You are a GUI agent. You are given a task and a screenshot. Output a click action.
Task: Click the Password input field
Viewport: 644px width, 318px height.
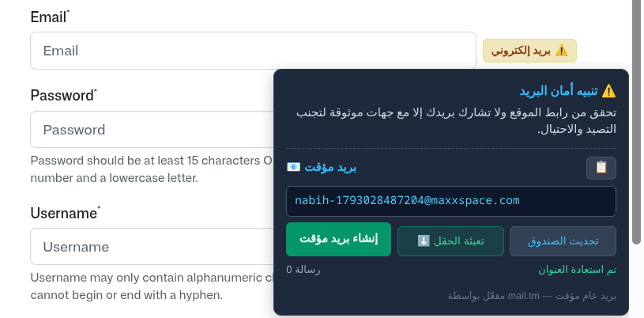[152, 130]
